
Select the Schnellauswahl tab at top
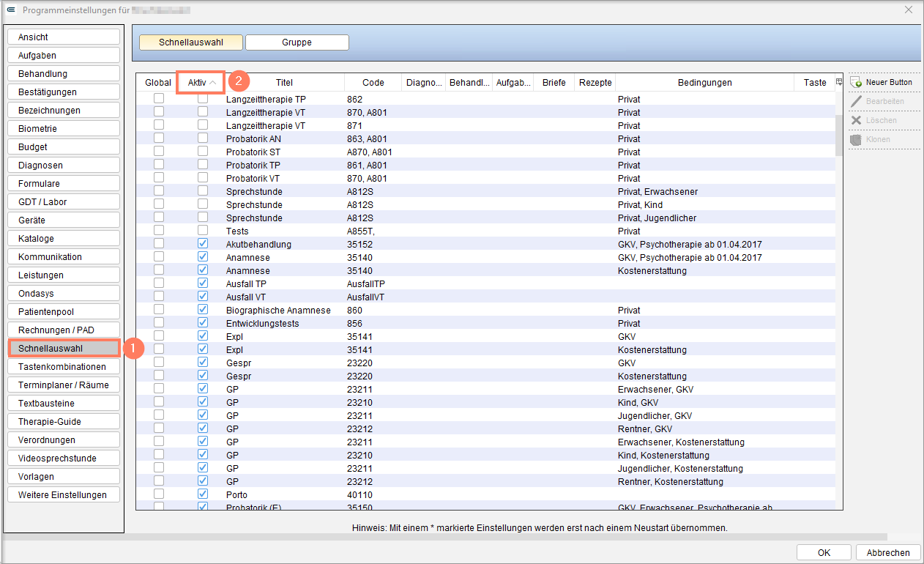tap(190, 42)
